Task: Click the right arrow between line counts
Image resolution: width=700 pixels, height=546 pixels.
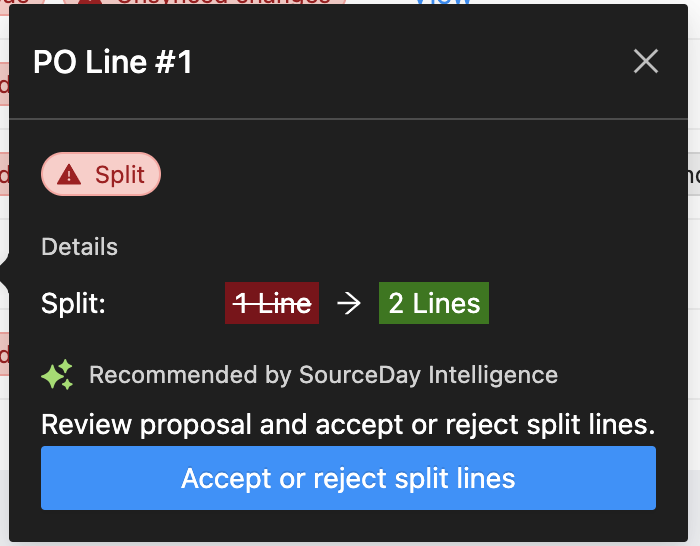Action: click(349, 304)
